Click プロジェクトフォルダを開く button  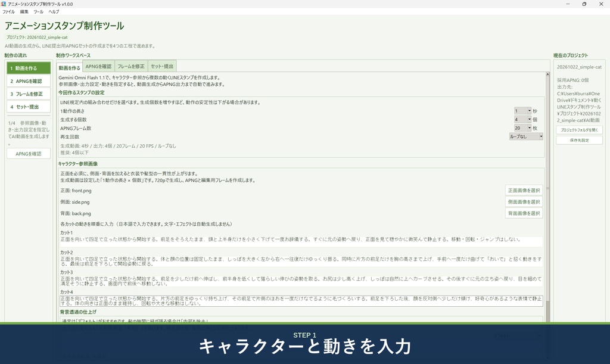click(x=579, y=130)
